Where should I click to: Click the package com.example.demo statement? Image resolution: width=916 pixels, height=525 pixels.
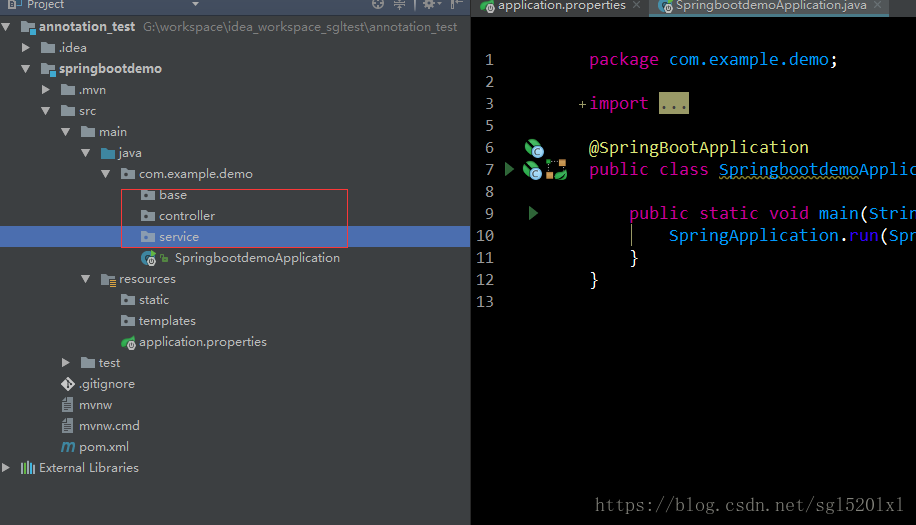point(713,60)
